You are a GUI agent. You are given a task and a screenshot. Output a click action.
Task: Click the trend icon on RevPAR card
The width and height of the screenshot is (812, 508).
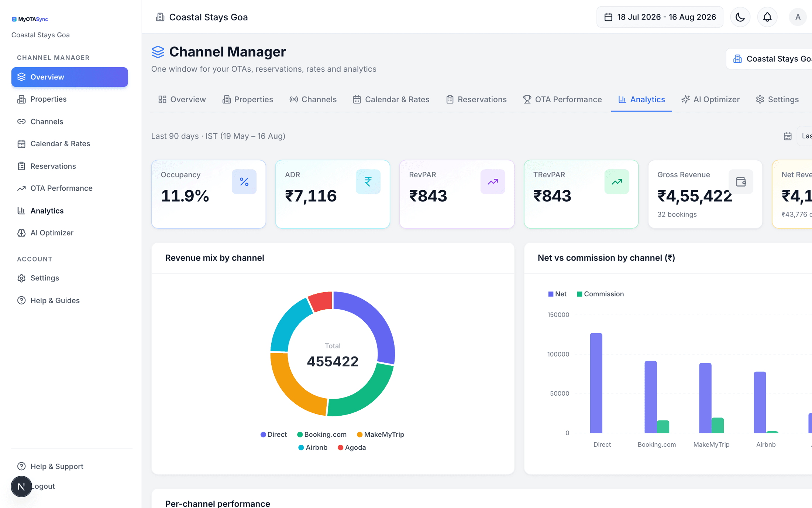pyautogui.click(x=493, y=182)
